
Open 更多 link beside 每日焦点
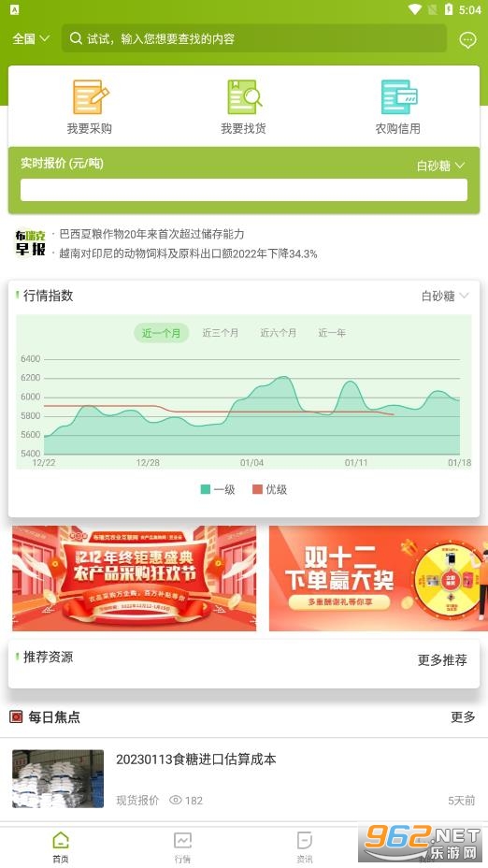[463, 716]
